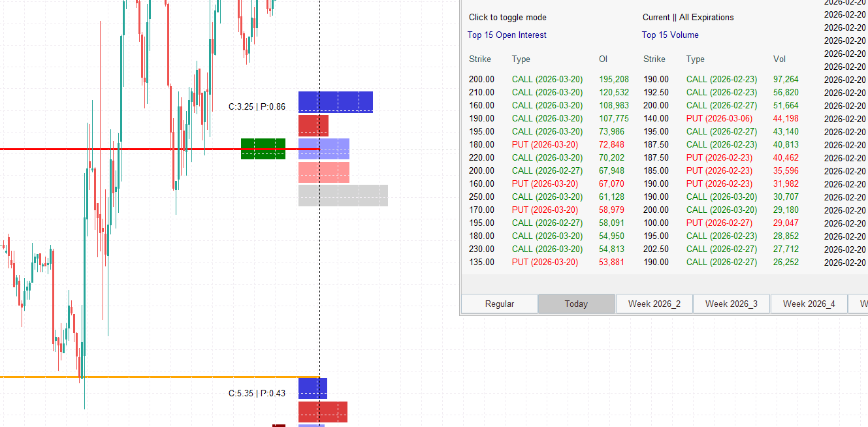Viewport: 868px width, 427px height.
Task: Open the Top 15 Volume view
Action: point(670,35)
